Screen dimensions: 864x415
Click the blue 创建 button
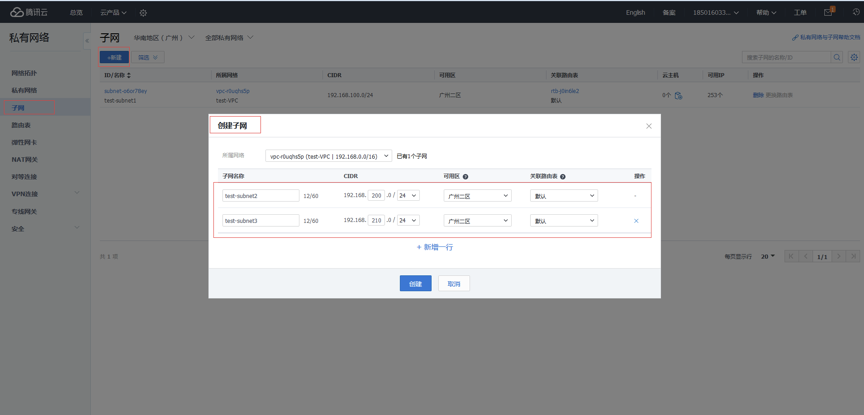coord(415,284)
